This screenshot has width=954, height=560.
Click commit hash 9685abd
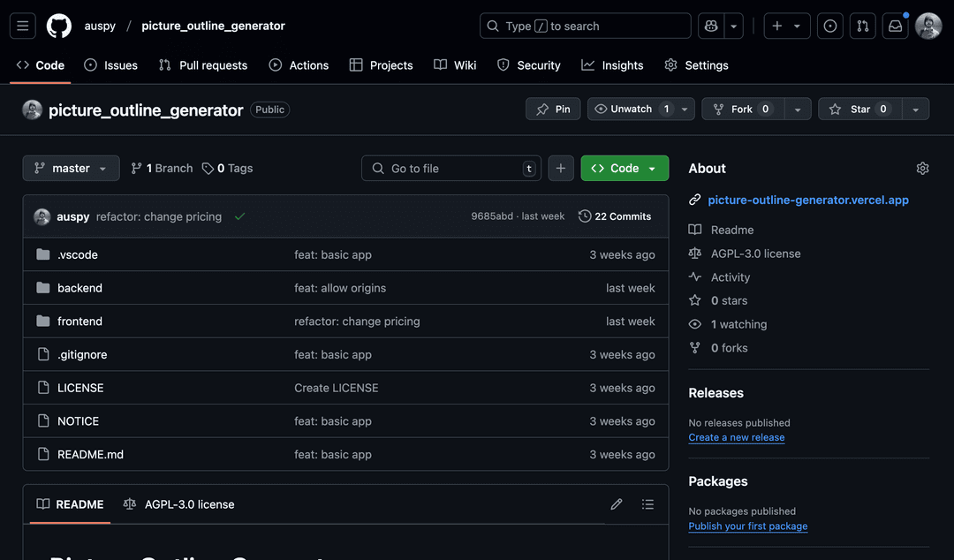492,216
